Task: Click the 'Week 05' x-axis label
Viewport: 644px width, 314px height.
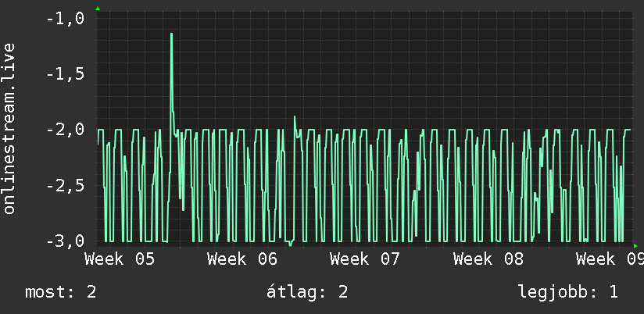Action: 120,259
